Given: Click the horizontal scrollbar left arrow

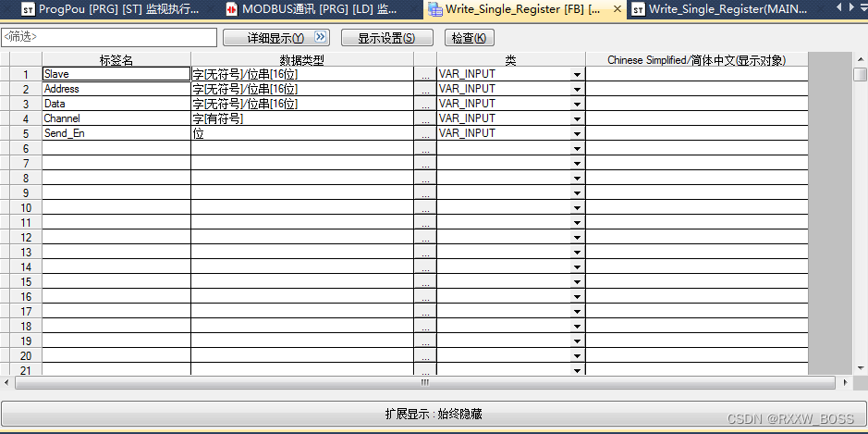Looking at the screenshot, I should [6, 382].
